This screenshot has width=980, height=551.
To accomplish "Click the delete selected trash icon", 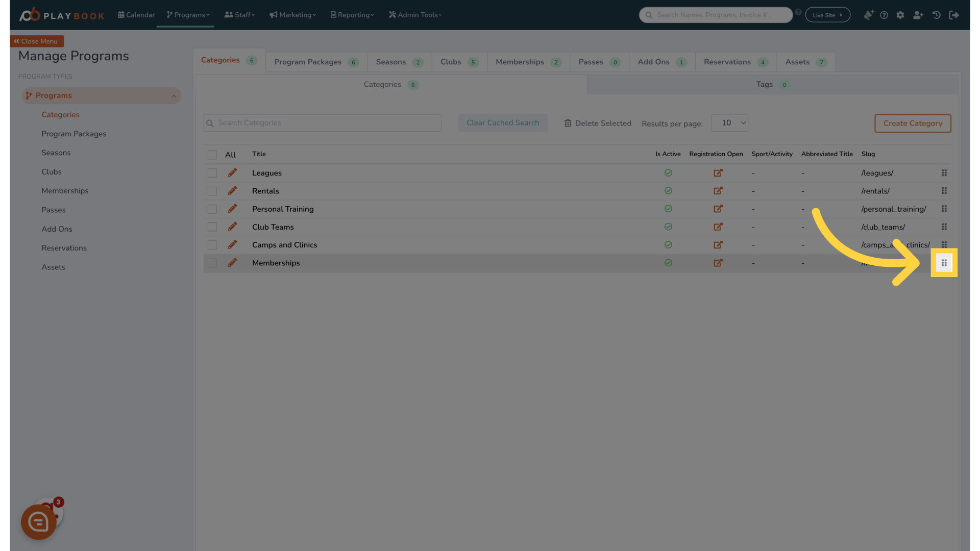I will click(x=568, y=123).
